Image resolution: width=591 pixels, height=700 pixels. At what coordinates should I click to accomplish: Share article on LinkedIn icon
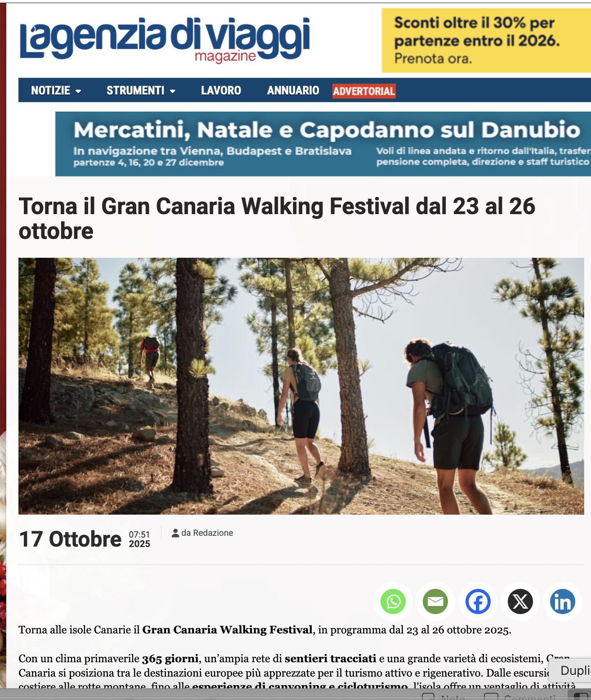tap(563, 601)
